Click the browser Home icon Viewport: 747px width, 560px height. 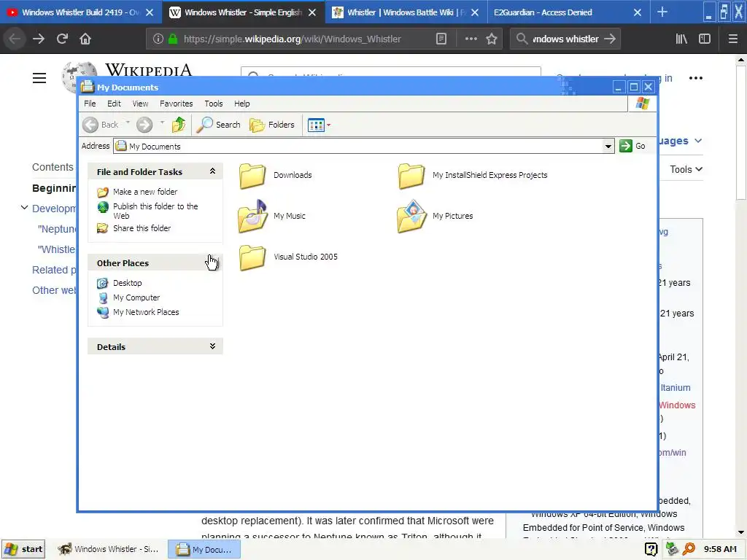click(85, 39)
